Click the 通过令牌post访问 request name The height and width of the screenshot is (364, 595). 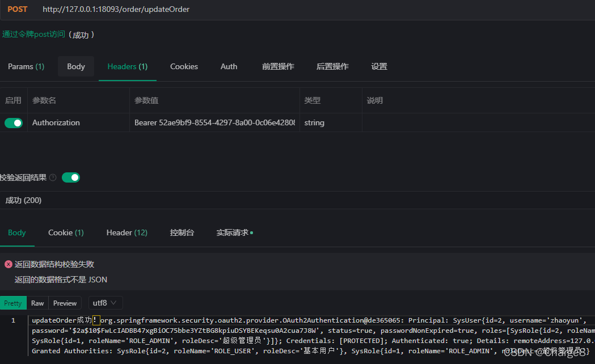33,34
